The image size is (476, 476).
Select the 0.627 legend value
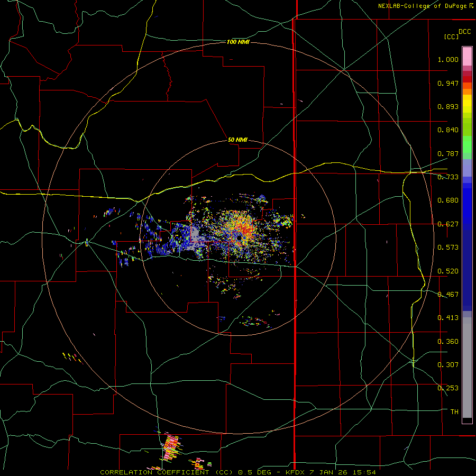click(448, 224)
